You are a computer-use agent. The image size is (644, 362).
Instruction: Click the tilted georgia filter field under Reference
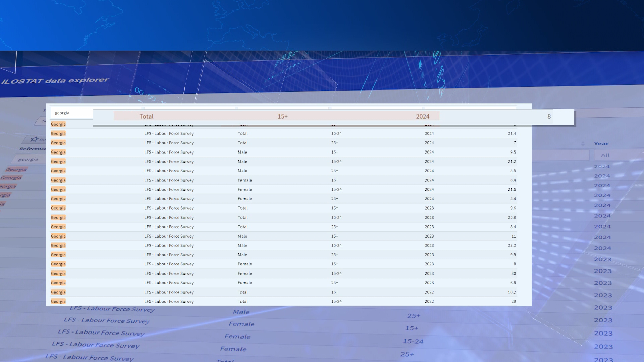click(x=28, y=159)
